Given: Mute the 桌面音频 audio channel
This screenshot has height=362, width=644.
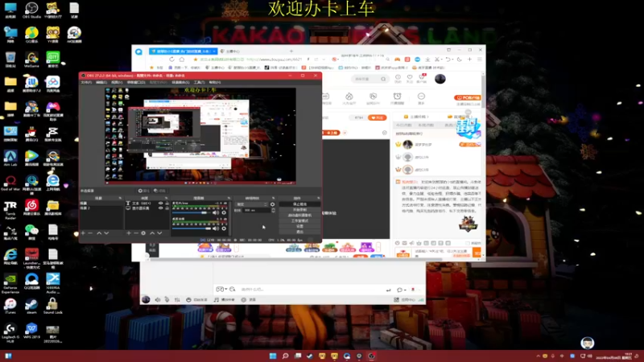Looking at the screenshot, I should coord(216,228).
